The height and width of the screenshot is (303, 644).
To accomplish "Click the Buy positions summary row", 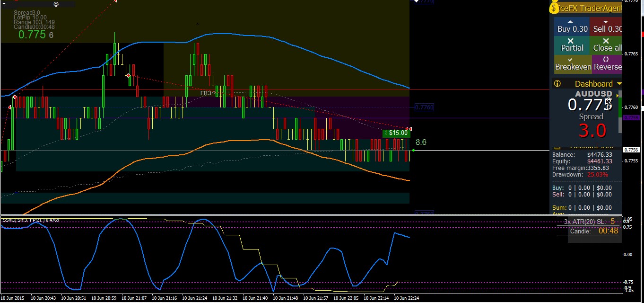I will click(x=582, y=188).
